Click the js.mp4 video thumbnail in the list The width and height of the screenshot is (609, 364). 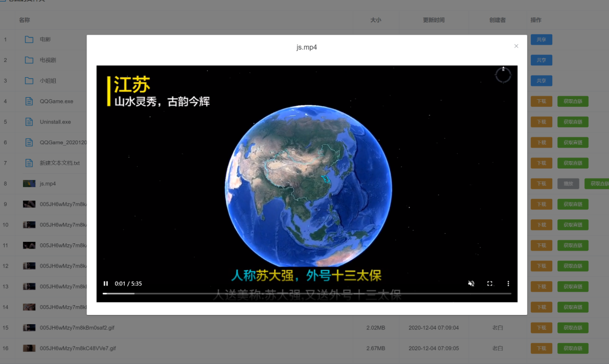[x=29, y=183]
